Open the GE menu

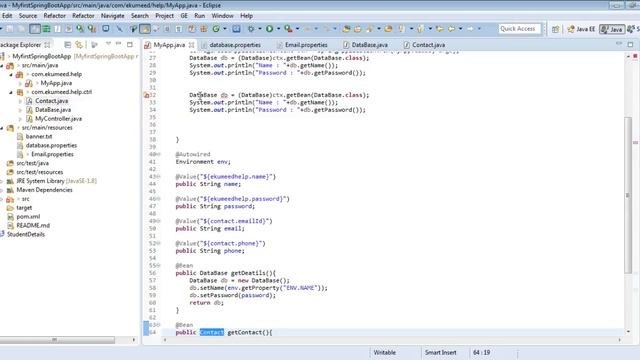(184, 16)
